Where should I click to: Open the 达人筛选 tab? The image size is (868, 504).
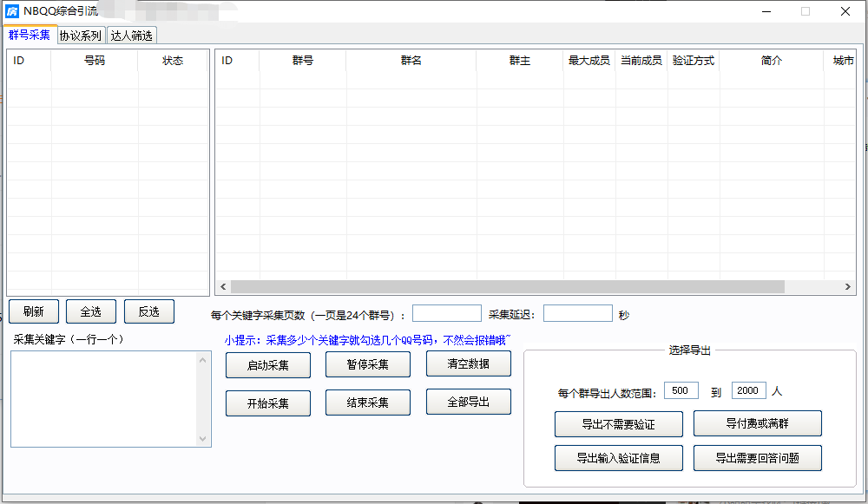pyautogui.click(x=131, y=36)
